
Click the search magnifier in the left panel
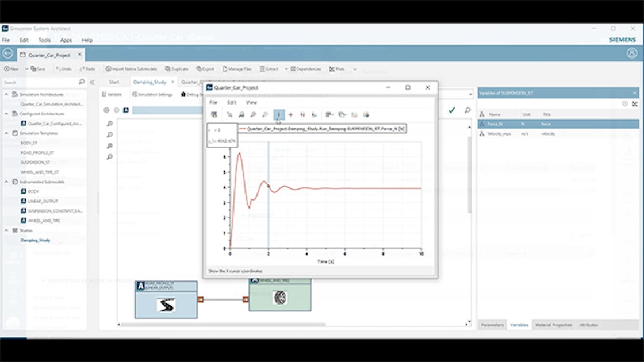82,82
